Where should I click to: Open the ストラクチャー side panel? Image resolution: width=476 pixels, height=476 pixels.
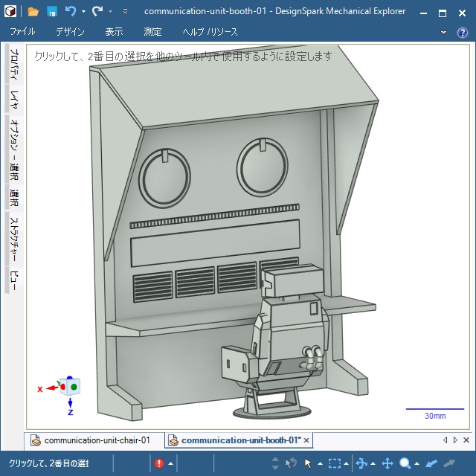coord(14,239)
